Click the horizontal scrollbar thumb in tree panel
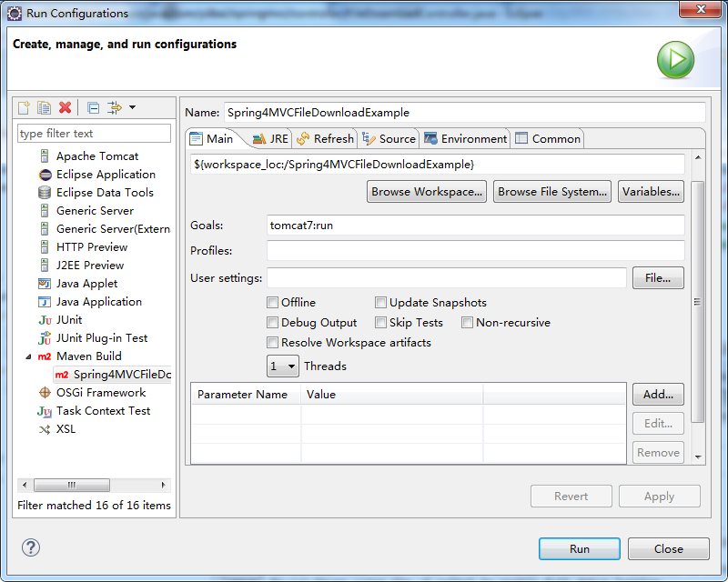 [x=72, y=485]
